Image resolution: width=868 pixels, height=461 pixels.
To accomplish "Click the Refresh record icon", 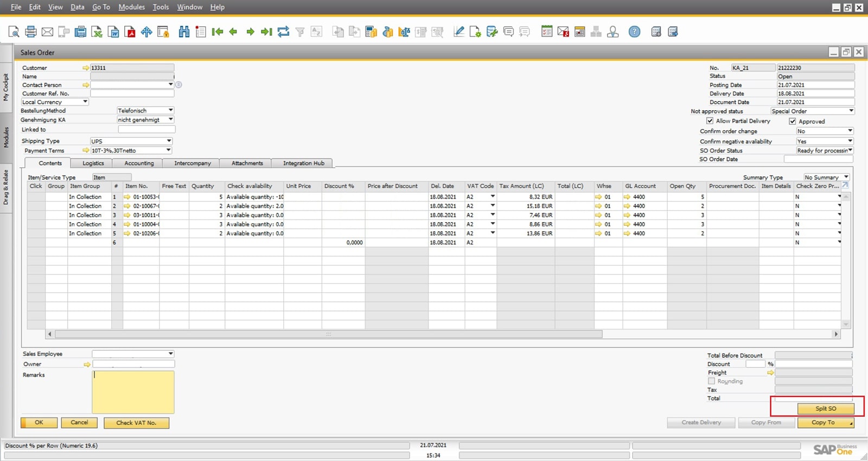I will [283, 32].
